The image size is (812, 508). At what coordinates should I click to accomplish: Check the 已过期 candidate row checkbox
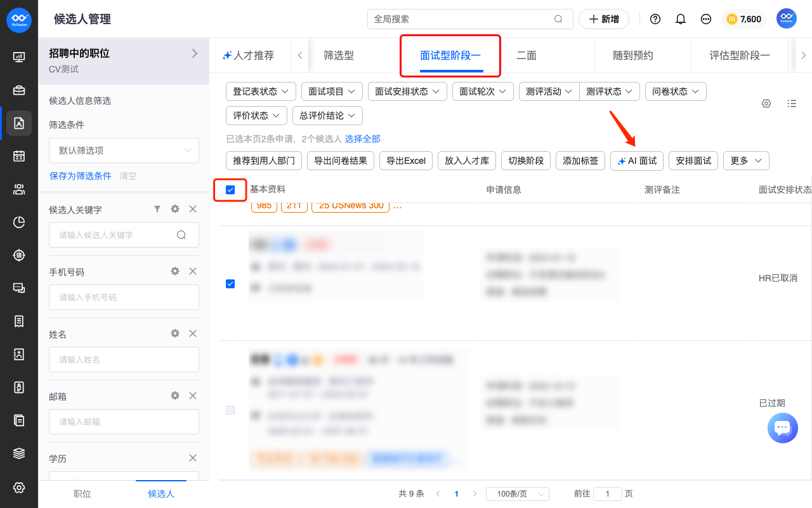point(230,410)
